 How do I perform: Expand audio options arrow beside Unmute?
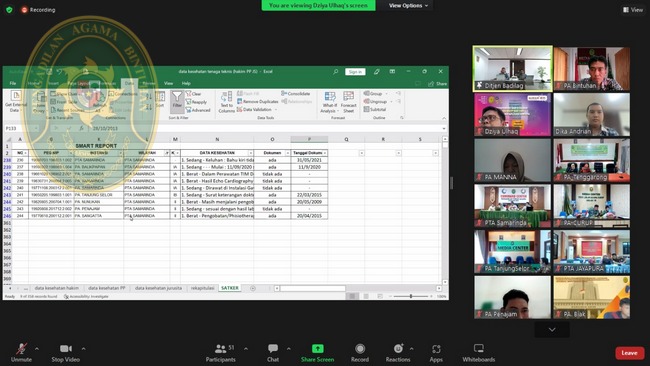click(x=37, y=349)
